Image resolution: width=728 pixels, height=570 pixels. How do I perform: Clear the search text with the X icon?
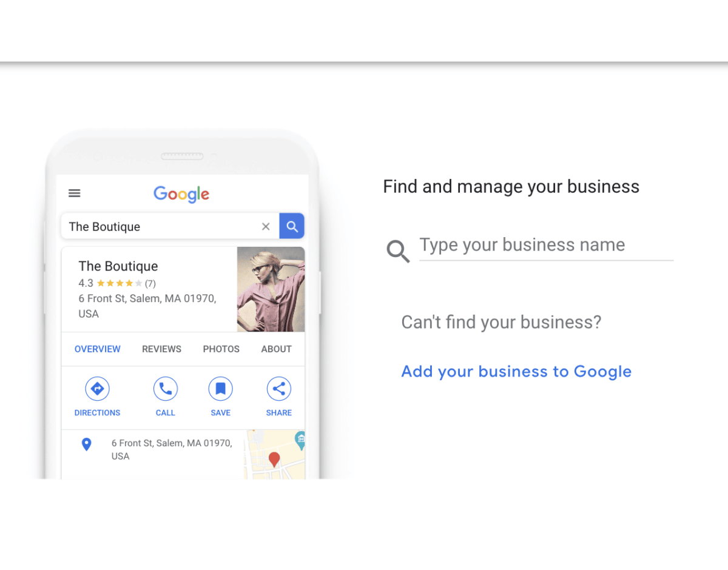(x=266, y=227)
